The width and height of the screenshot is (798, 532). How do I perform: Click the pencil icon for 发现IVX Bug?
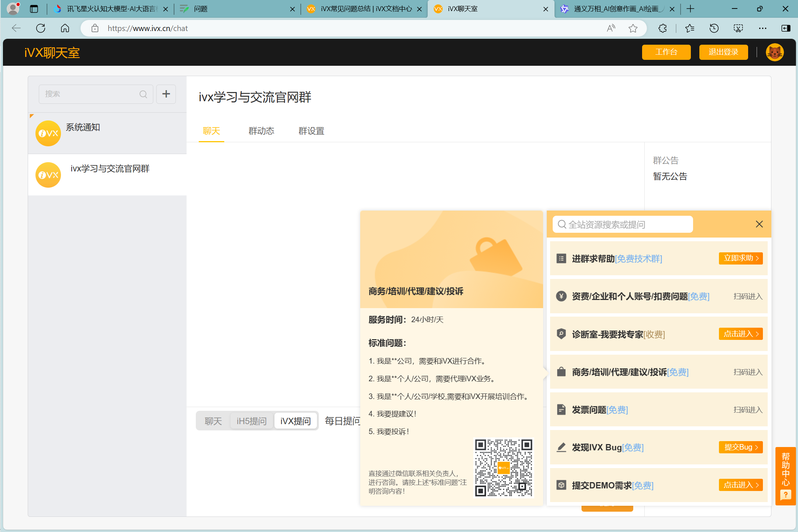561,447
